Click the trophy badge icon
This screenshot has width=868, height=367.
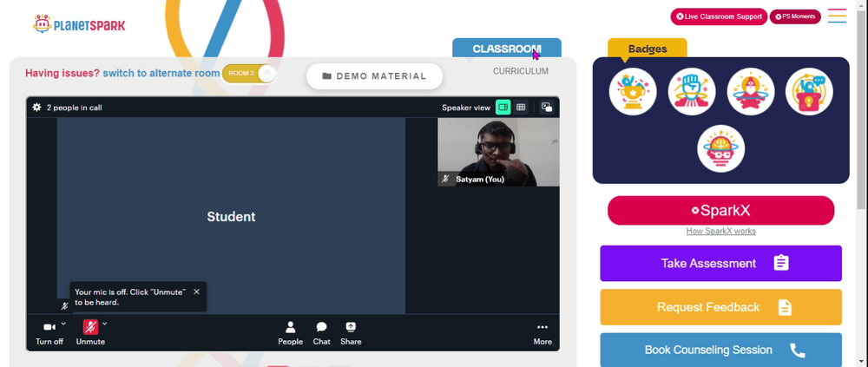633,91
